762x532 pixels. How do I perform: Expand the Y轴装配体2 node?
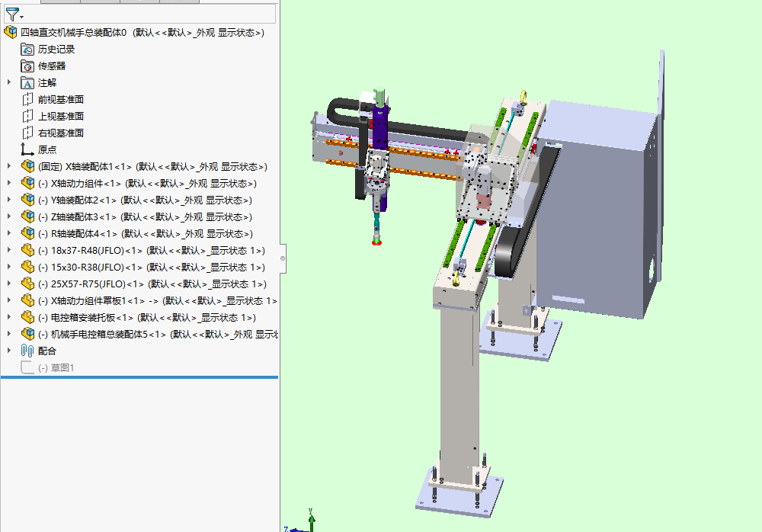[8, 200]
